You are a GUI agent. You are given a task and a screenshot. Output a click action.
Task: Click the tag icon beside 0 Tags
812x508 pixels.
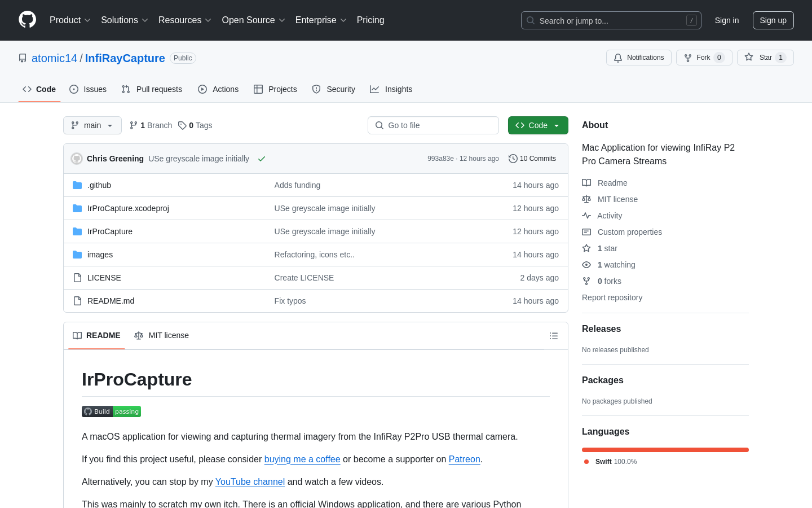coord(182,125)
